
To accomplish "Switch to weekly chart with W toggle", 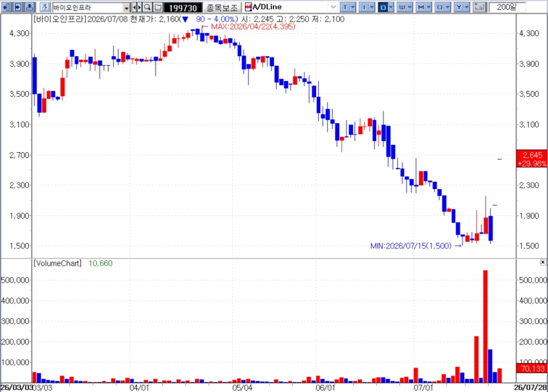I will (402, 7).
